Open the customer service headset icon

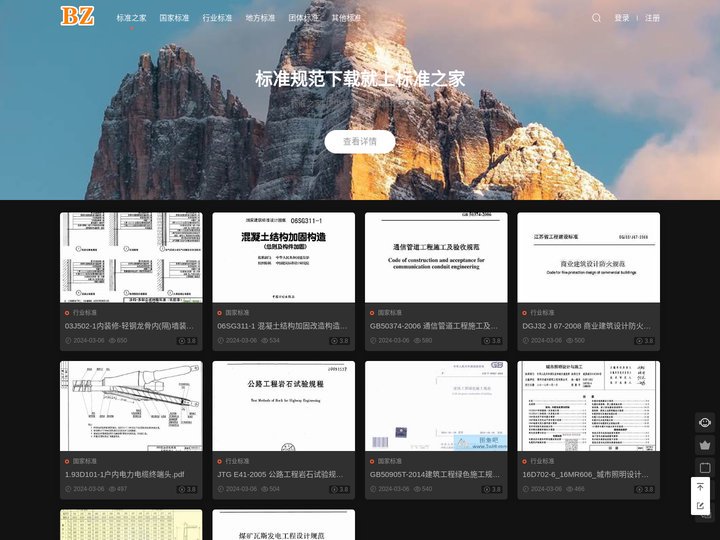pyautogui.click(x=704, y=422)
